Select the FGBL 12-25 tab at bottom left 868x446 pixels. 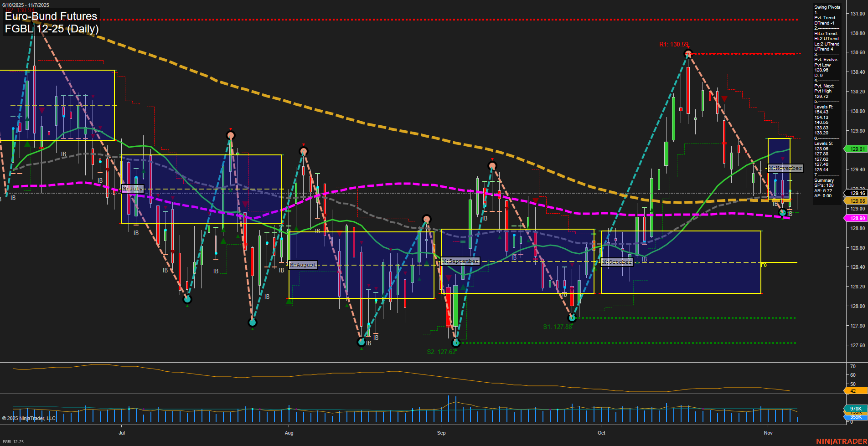pos(13,441)
